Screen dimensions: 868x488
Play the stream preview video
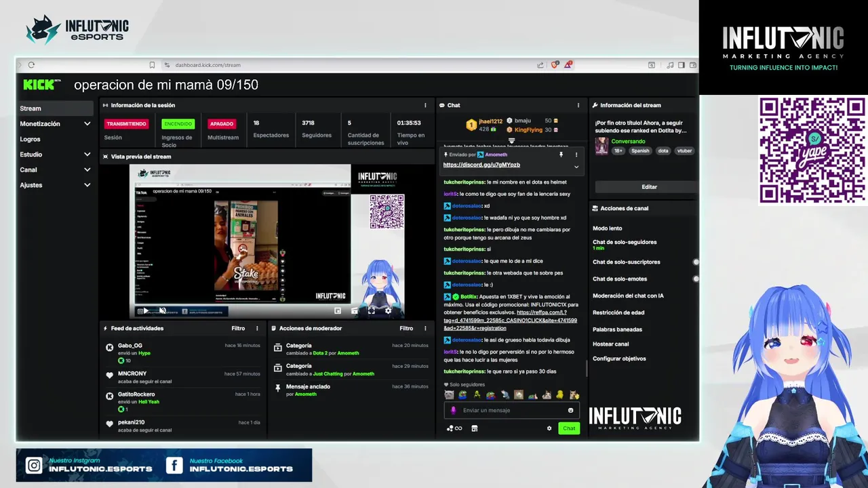145,310
